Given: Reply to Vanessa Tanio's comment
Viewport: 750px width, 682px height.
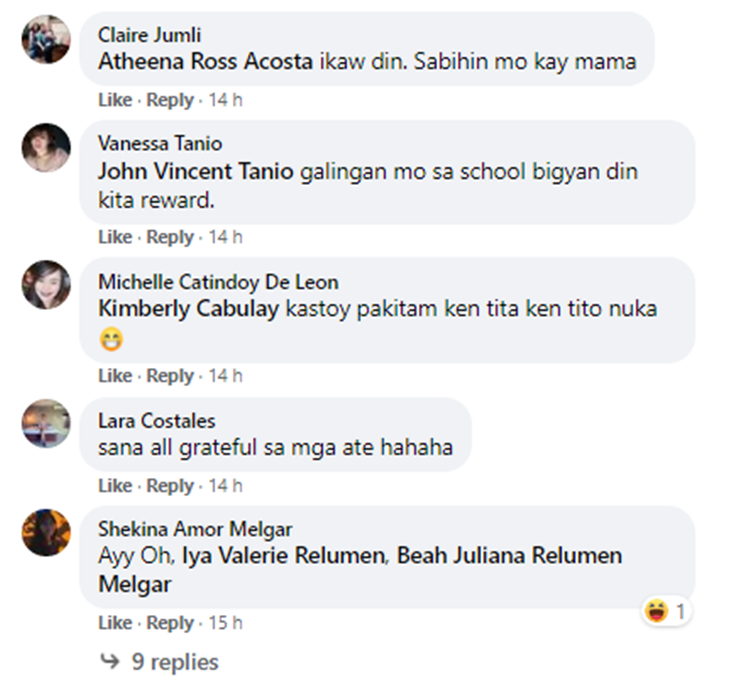Looking at the screenshot, I should [x=170, y=237].
